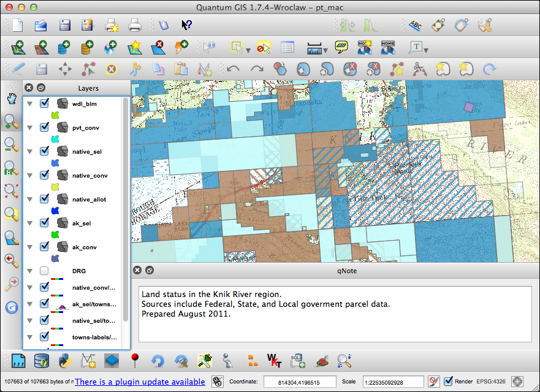Float the qNote panel
This screenshot has height=392, width=540.
(150, 270)
